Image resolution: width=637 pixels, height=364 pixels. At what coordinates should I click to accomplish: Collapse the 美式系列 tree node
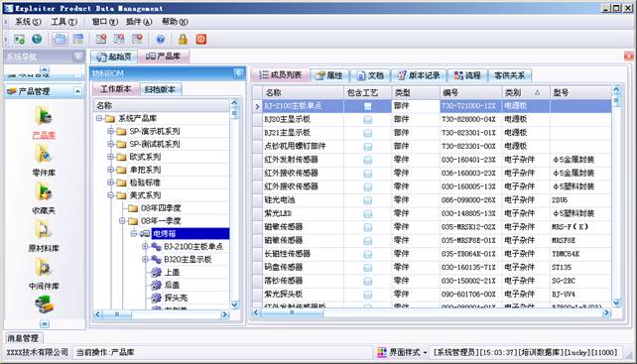tap(110, 195)
